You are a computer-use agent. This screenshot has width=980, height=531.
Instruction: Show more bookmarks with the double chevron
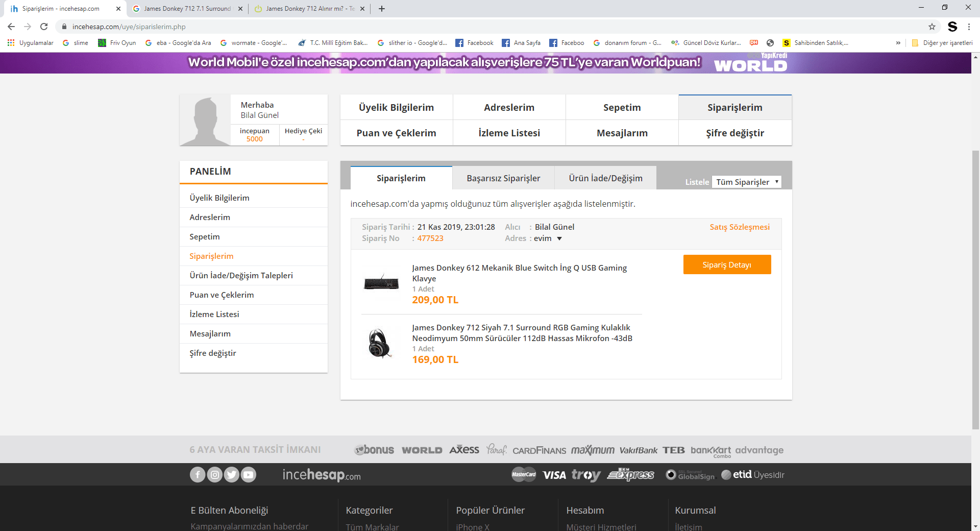[898, 43]
